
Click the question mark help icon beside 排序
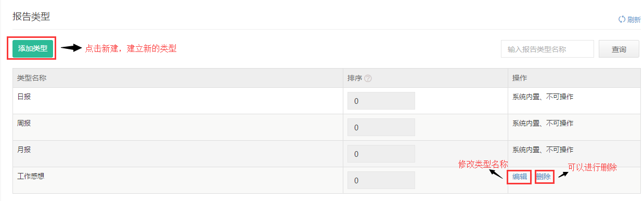point(368,78)
